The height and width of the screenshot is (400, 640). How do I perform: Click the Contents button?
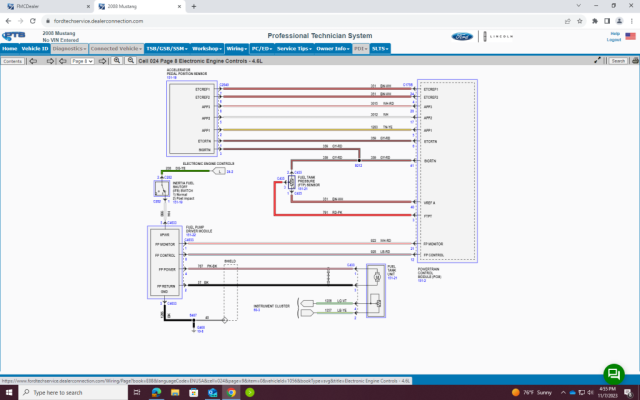(13, 61)
